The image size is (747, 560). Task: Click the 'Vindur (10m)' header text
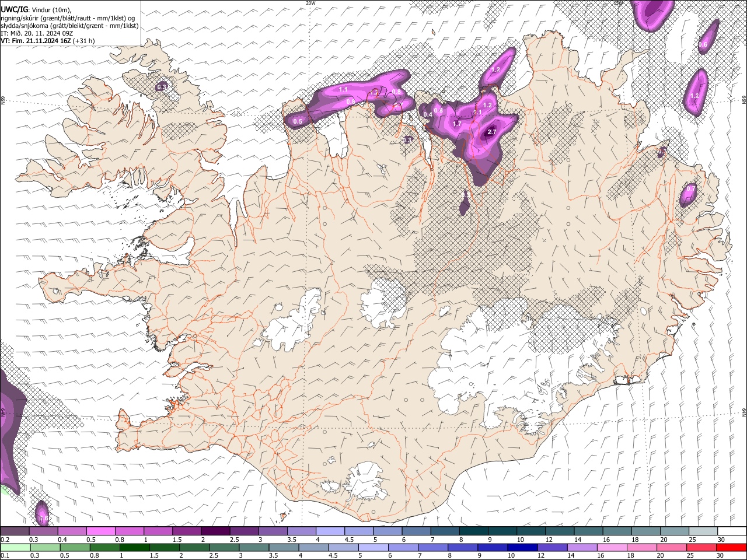tap(51, 9)
